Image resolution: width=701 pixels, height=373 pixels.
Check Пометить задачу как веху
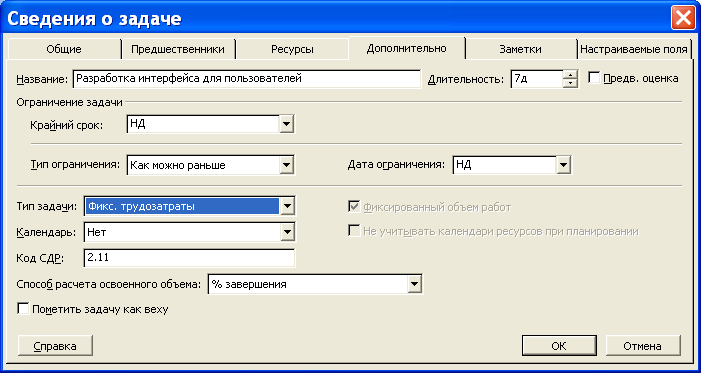point(23,309)
